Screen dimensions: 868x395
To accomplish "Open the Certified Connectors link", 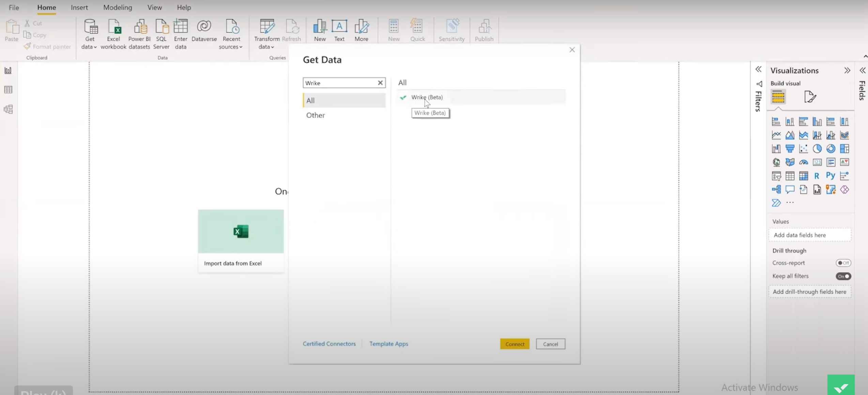I will (329, 344).
